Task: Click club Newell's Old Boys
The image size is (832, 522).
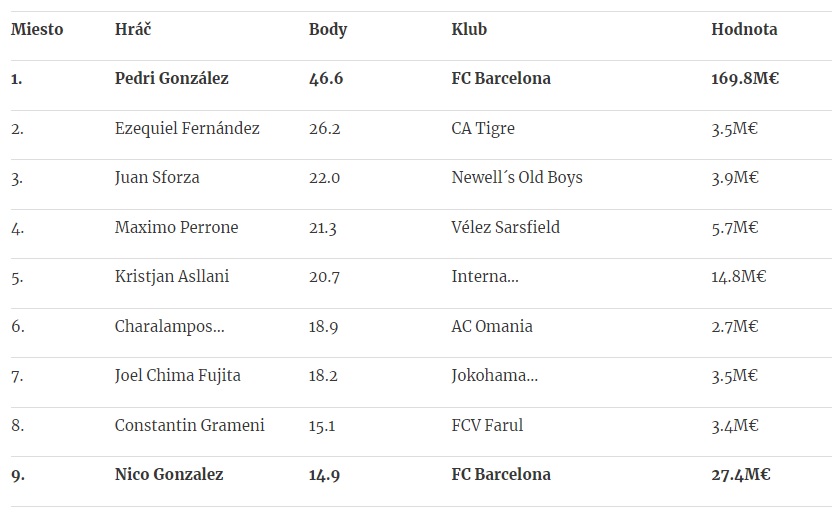Action: click(517, 178)
